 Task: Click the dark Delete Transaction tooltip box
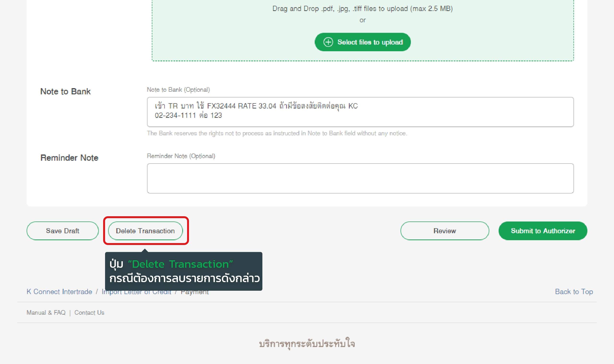pyautogui.click(x=183, y=271)
